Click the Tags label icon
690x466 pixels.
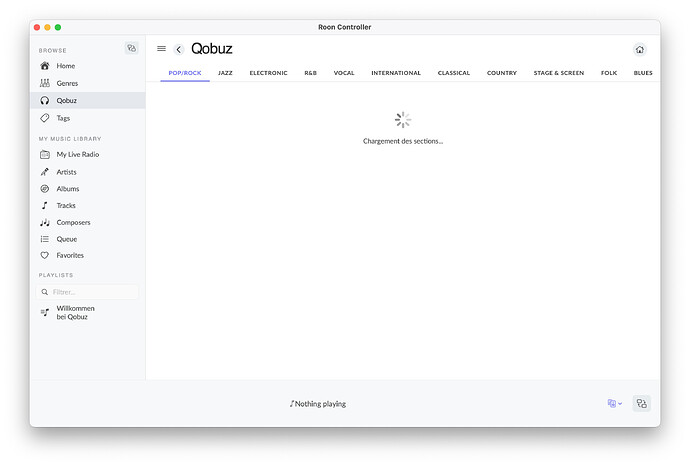[45, 118]
